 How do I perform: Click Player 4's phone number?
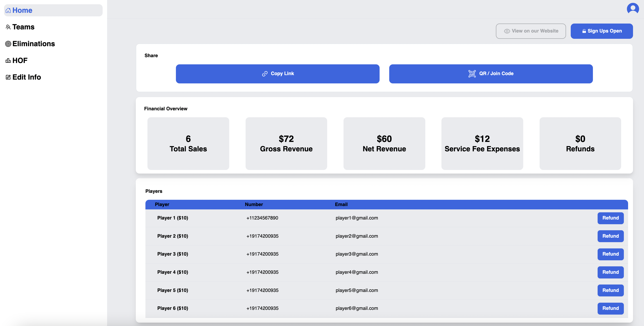point(262,272)
